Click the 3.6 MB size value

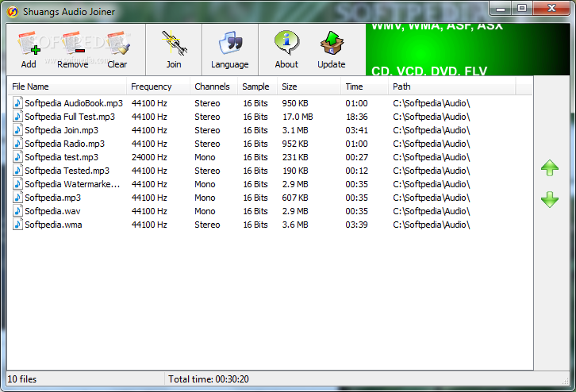tap(295, 225)
